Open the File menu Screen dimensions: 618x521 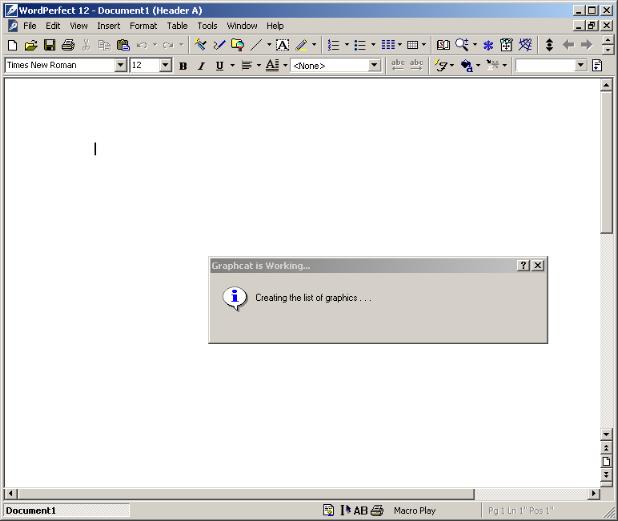(x=30, y=26)
